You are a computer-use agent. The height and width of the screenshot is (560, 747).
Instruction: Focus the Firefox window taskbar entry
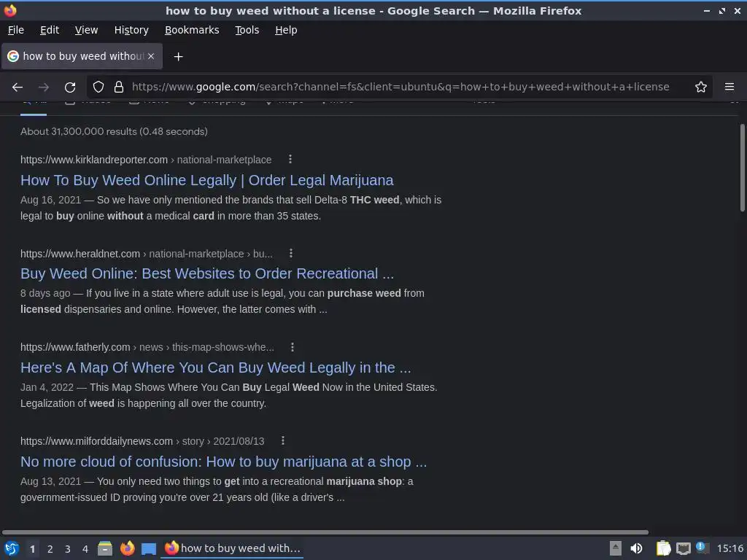(232, 548)
